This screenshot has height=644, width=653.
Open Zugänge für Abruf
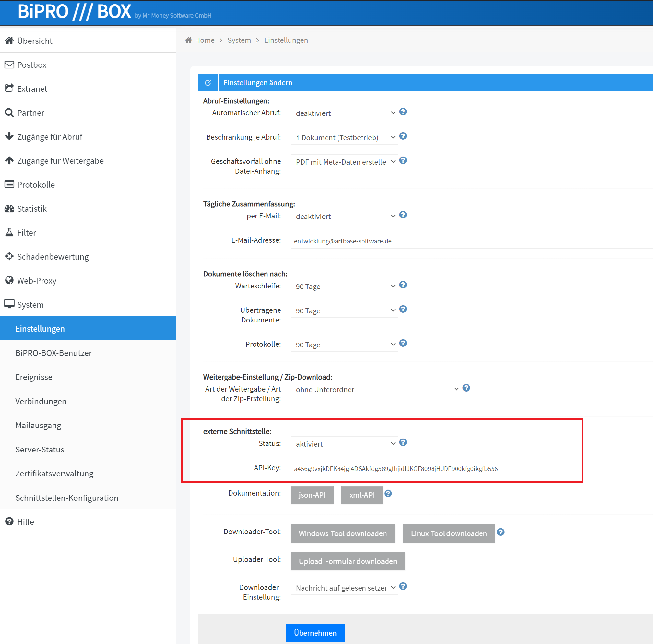pos(88,136)
